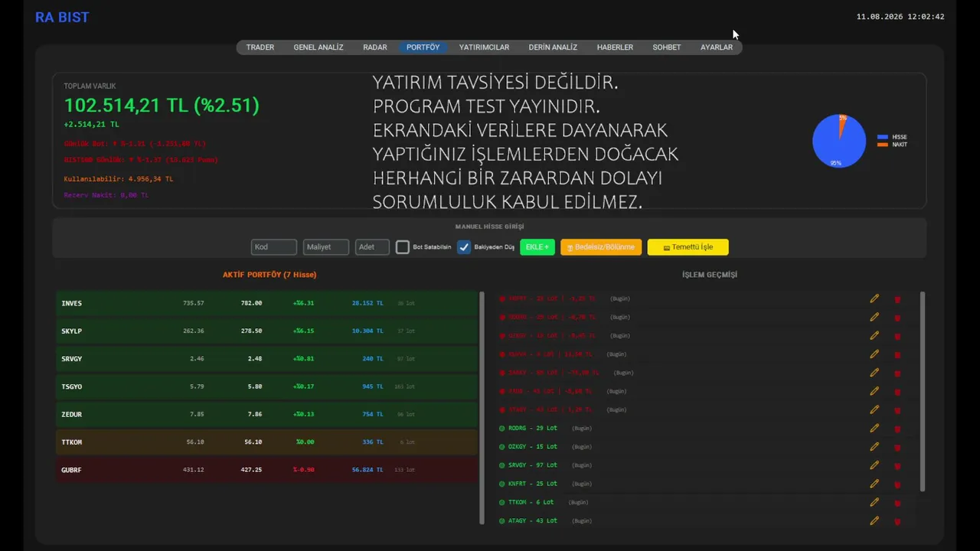Click the 28.152 TL value for INVES

point(367,303)
